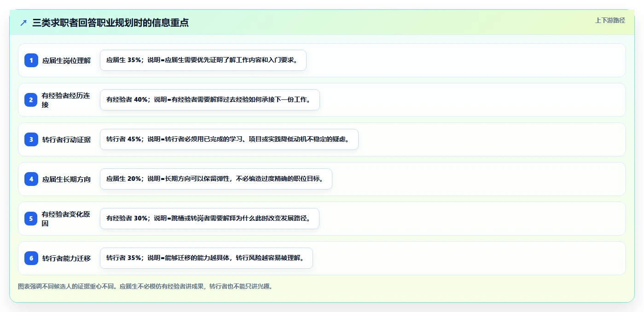Click the 应届生岗位理解 label

click(x=66, y=60)
